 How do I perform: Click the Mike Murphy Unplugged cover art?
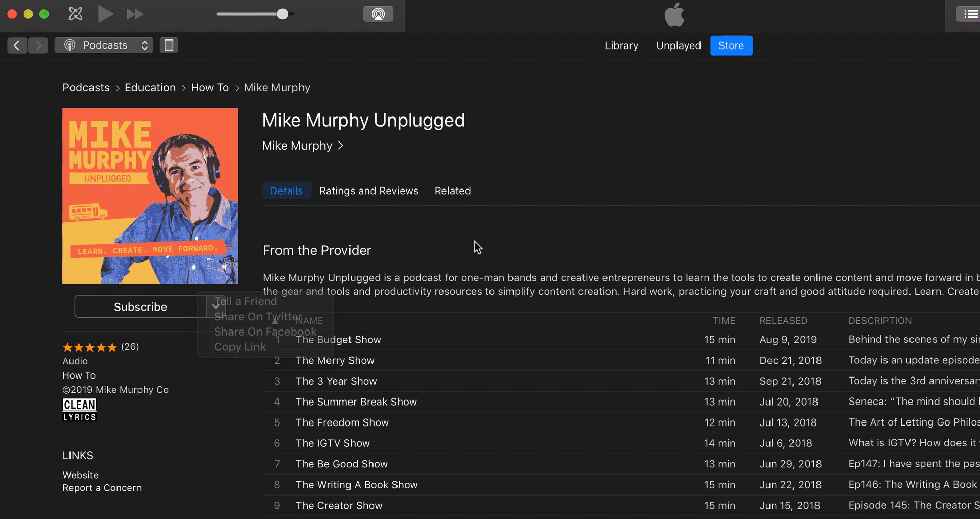tap(150, 196)
